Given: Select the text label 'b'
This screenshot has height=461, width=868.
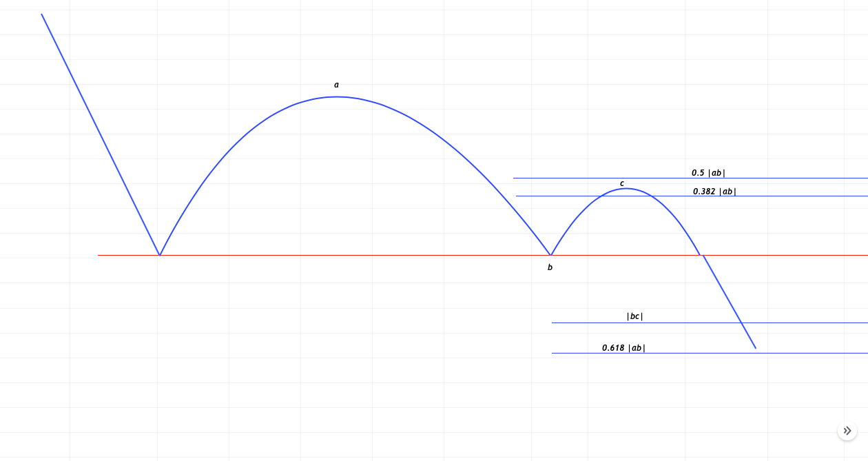Looking at the screenshot, I should tap(550, 267).
